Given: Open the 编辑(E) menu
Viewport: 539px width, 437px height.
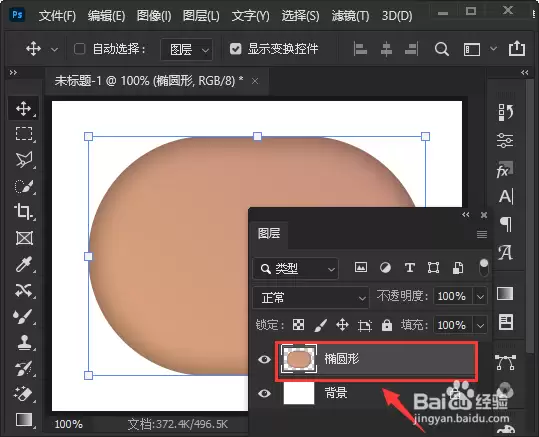Looking at the screenshot, I should click(x=106, y=15).
